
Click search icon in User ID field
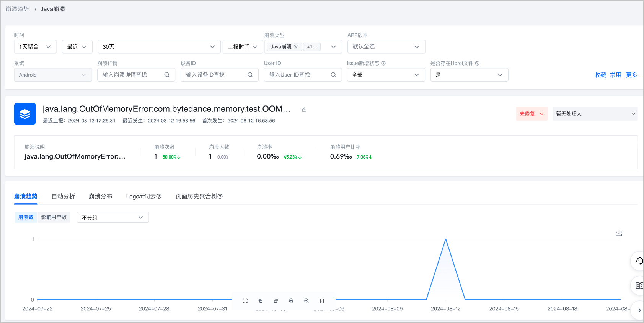pyautogui.click(x=333, y=75)
